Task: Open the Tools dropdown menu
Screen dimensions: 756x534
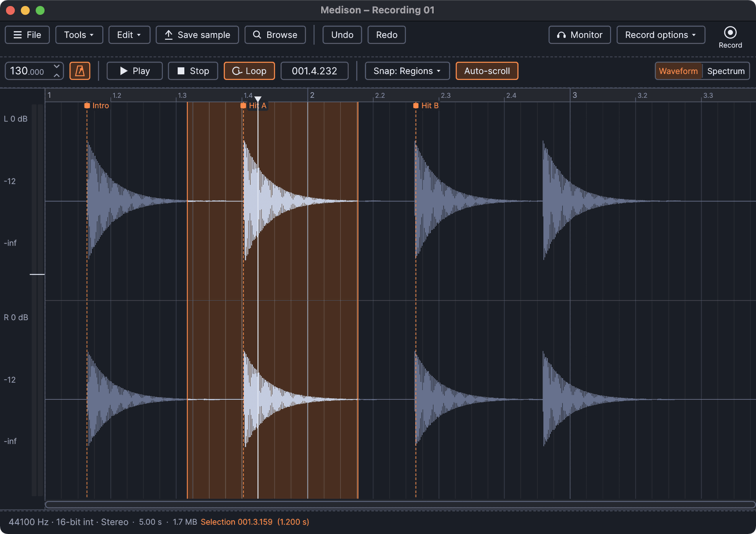Action: (79, 35)
